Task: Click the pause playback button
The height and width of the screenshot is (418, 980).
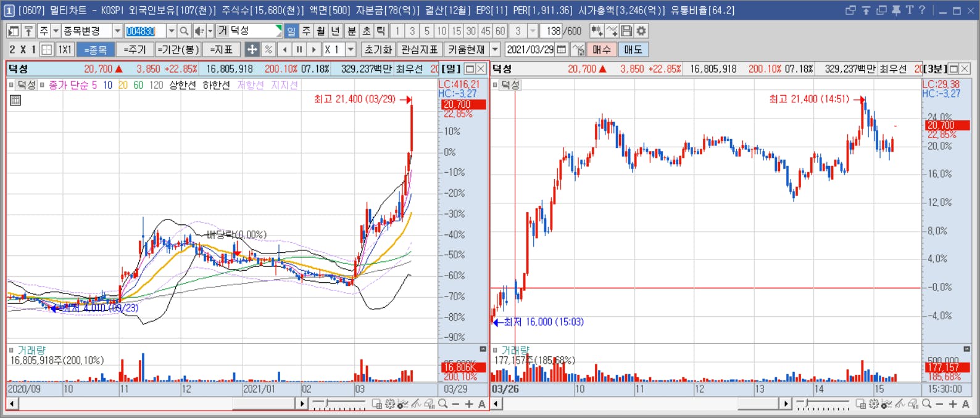Action: pyautogui.click(x=299, y=49)
